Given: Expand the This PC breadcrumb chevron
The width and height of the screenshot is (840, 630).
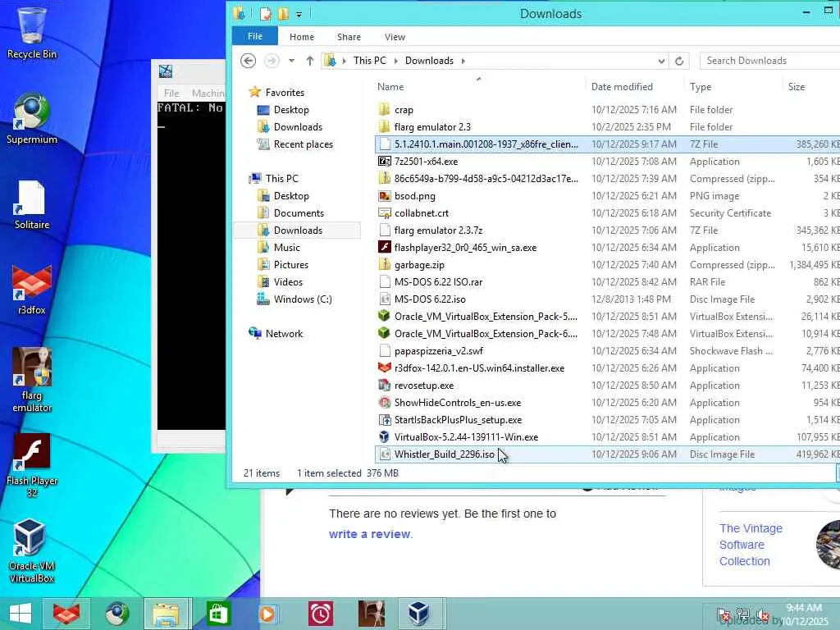Looking at the screenshot, I should pyautogui.click(x=396, y=61).
